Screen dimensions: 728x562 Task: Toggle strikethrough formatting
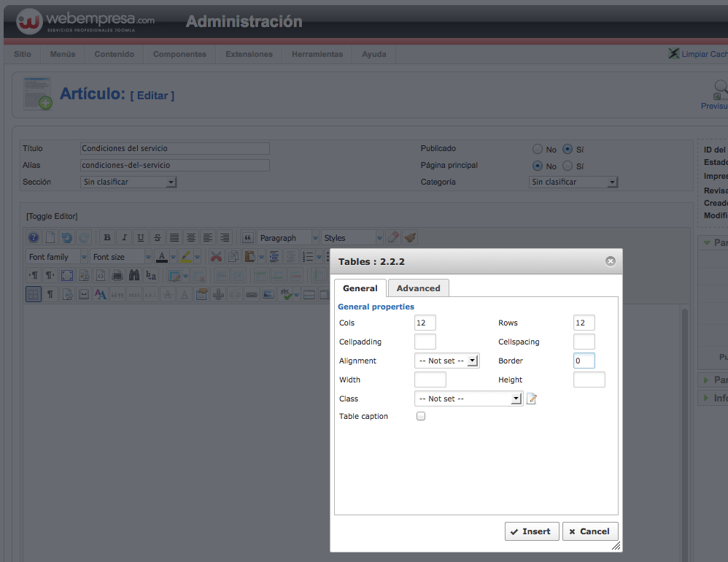click(158, 238)
